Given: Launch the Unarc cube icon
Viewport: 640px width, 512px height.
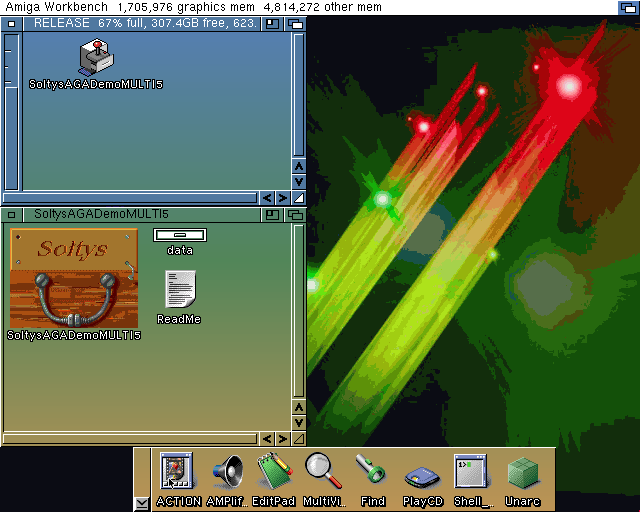Looking at the screenshot, I should tap(523, 472).
